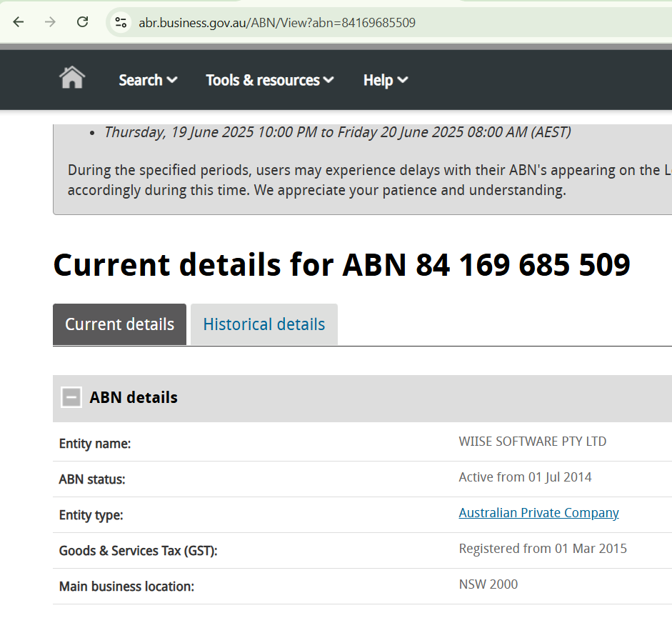This screenshot has height=623, width=672.
Task: Open the Help menu
Action: [x=379, y=80]
